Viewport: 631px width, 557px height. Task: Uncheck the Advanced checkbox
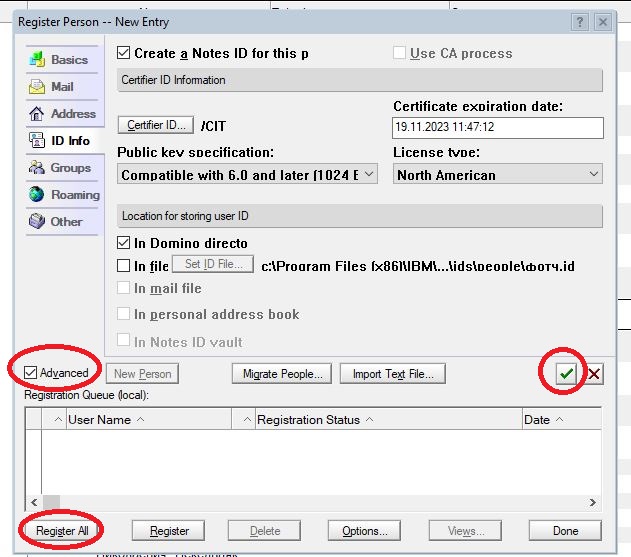click(x=31, y=373)
